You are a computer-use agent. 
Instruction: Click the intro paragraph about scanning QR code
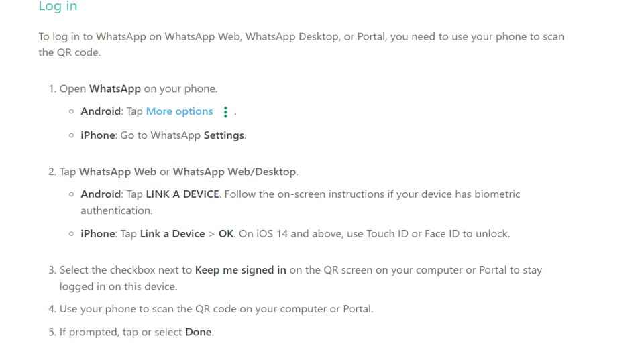tap(301, 44)
